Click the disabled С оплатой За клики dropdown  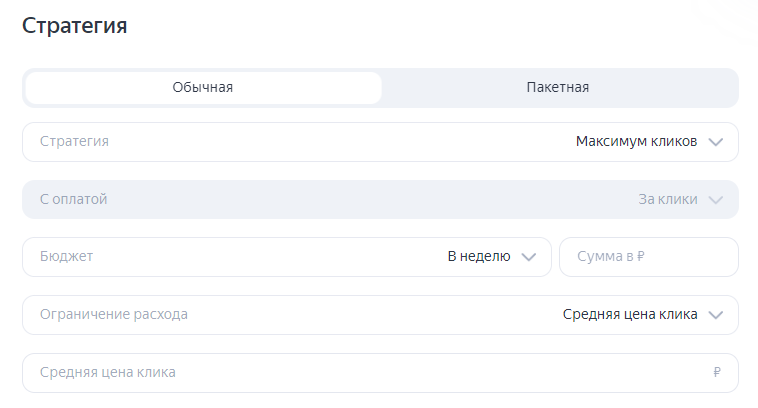click(380, 199)
